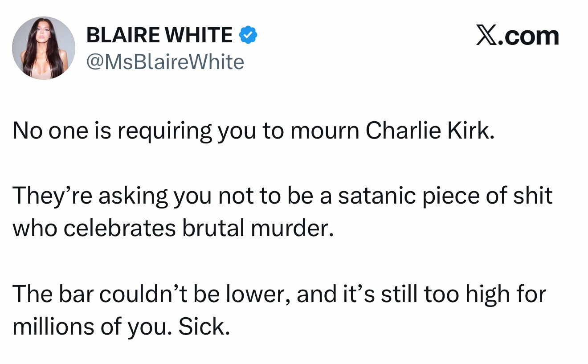
Task: Click the X logo in the corner
Action: [x=486, y=36]
